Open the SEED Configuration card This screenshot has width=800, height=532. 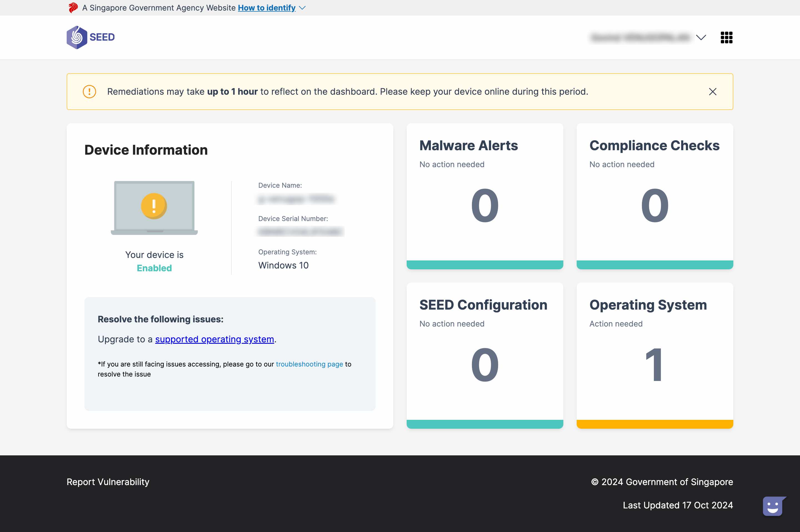(x=485, y=355)
